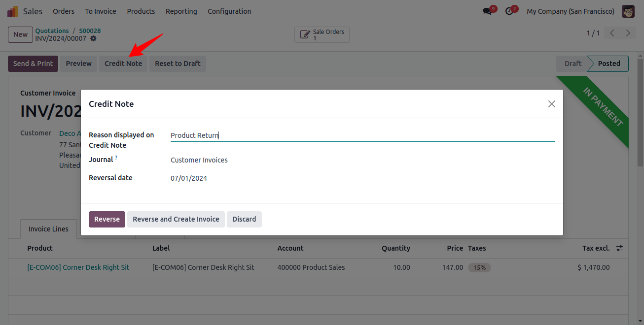Open the company switcher My Company (San Francisco)
This screenshot has height=325, width=644.
pos(571,11)
